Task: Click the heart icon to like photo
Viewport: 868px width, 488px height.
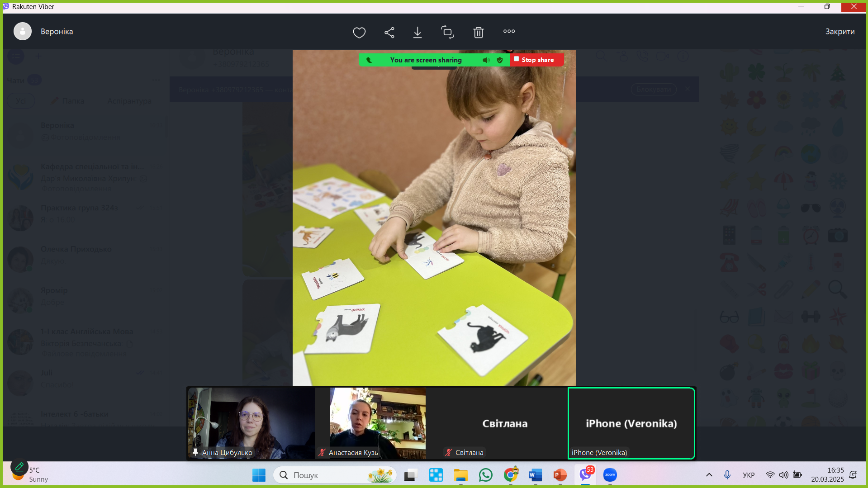Action: pos(359,32)
